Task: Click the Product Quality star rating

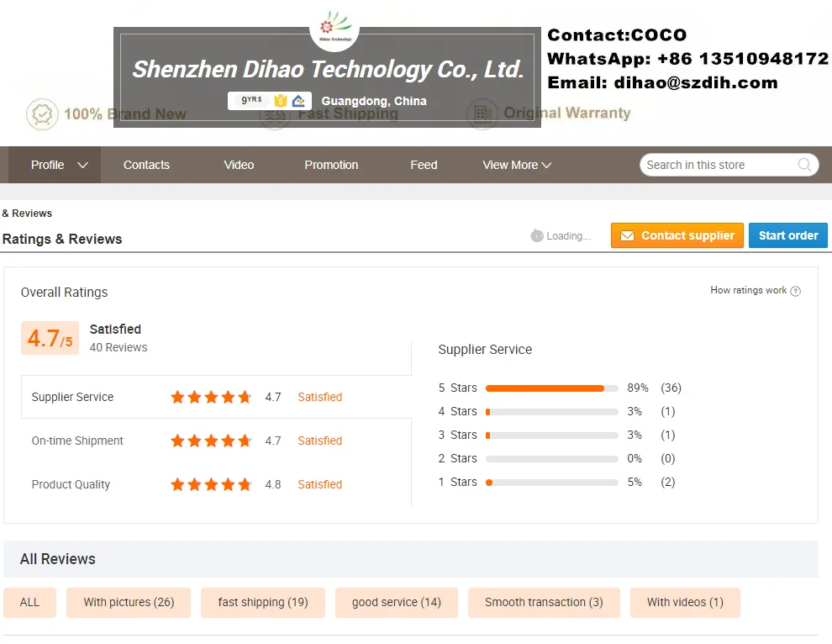Action: pyautogui.click(x=211, y=484)
